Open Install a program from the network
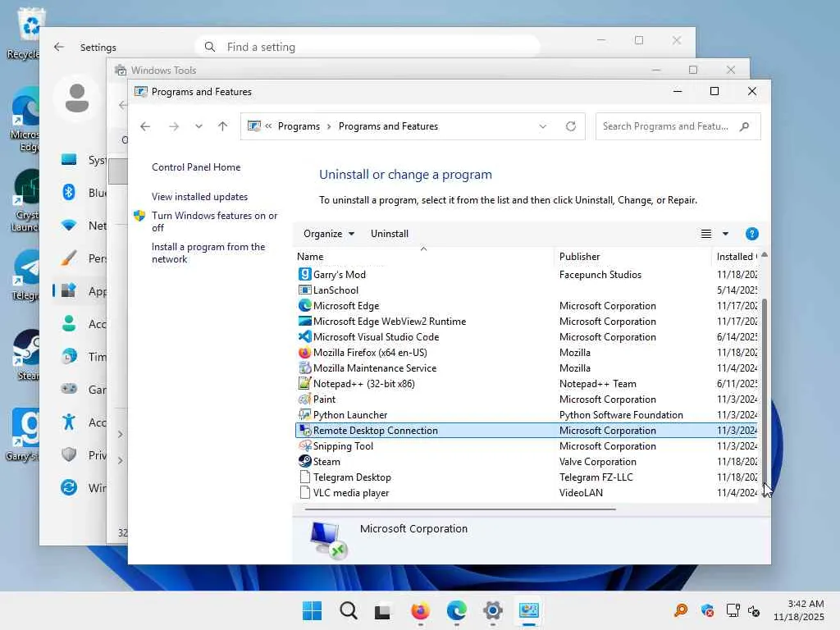Image resolution: width=840 pixels, height=630 pixels. [208, 253]
